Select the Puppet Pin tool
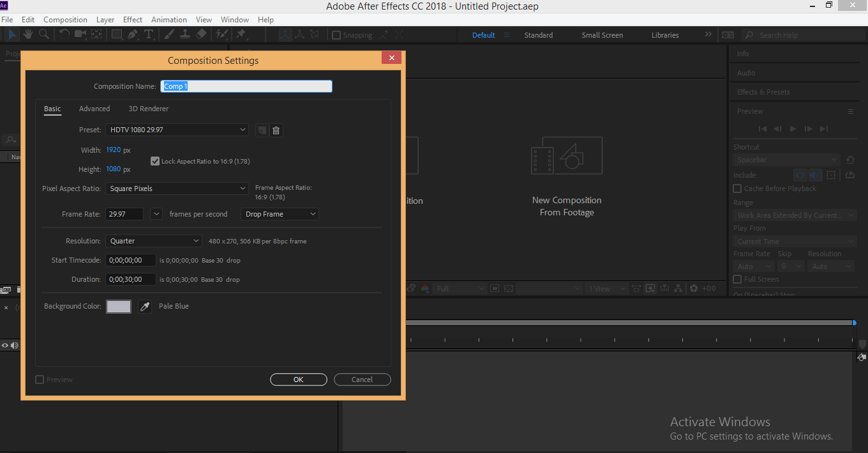Screen dimensions: 868x453 [241, 35]
